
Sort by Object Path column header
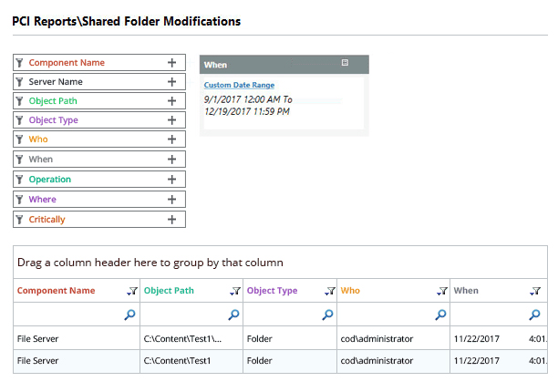pyautogui.click(x=169, y=291)
